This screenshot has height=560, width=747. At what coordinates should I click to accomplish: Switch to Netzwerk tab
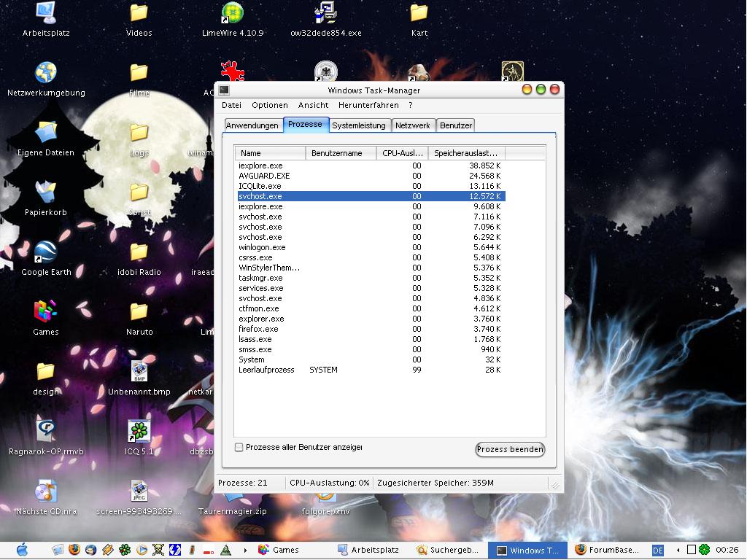tap(413, 125)
